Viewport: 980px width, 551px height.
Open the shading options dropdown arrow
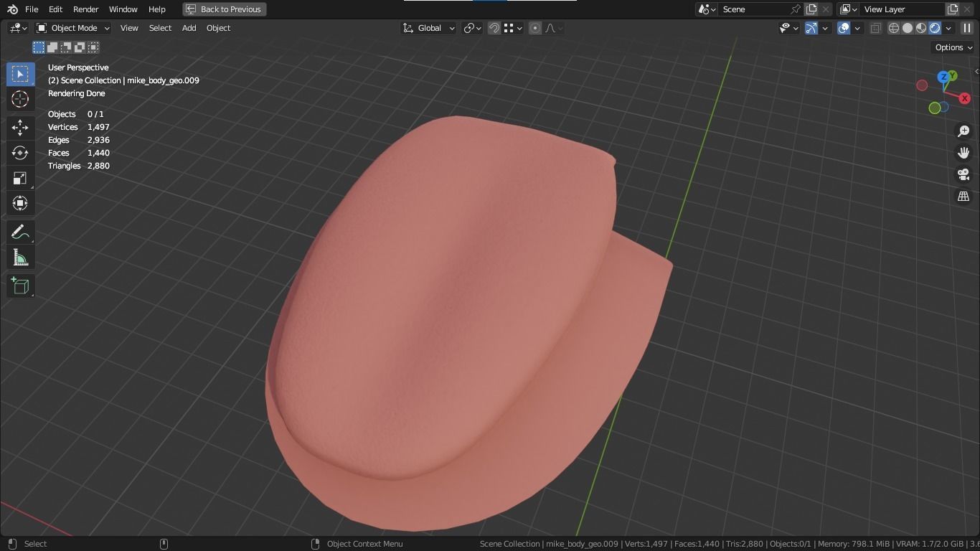pyautogui.click(x=948, y=28)
